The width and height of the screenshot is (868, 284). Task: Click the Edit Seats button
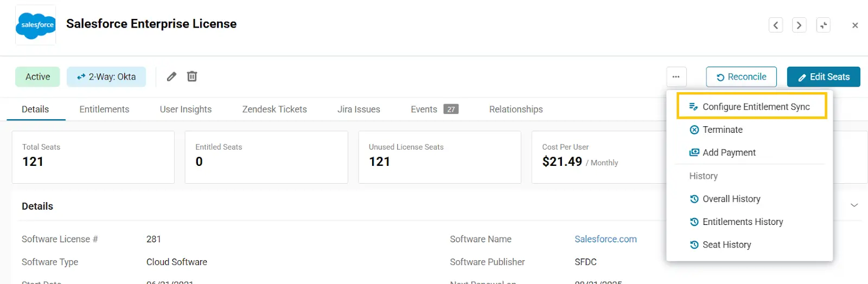tap(823, 77)
